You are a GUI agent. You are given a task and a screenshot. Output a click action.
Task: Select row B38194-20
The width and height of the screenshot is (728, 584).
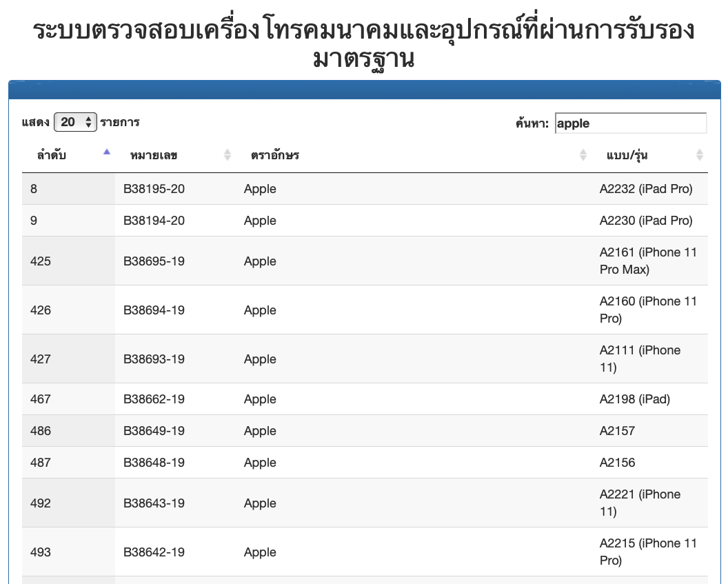click(154, 221)
